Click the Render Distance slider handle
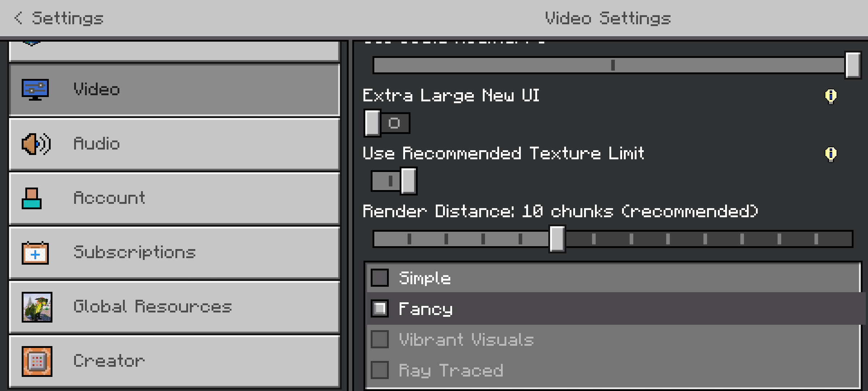This screenshot has height=391, width=868. coord(557,239)
